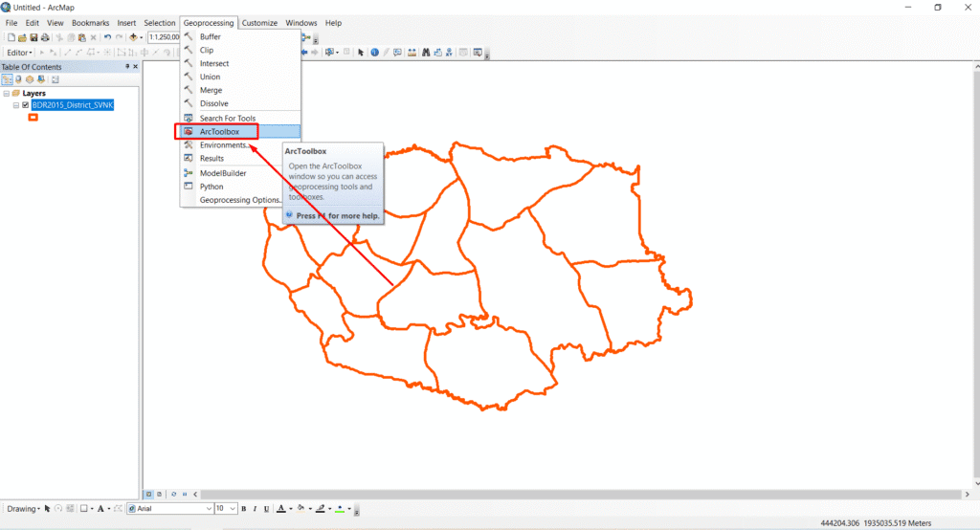Open the font size 10 dropdown
980x530 pixels.
coord(233,509)
